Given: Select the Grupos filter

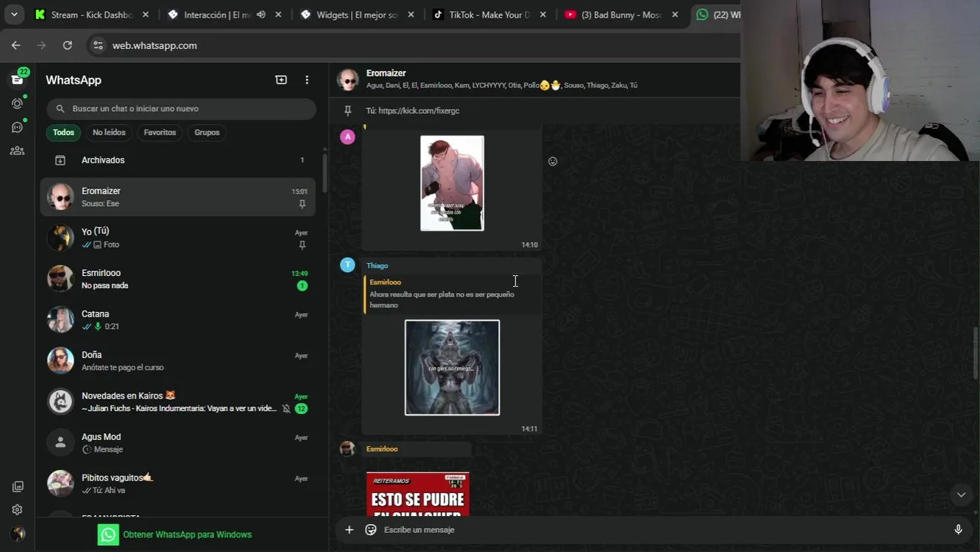Looking at the screenshot, I should 207,133.
